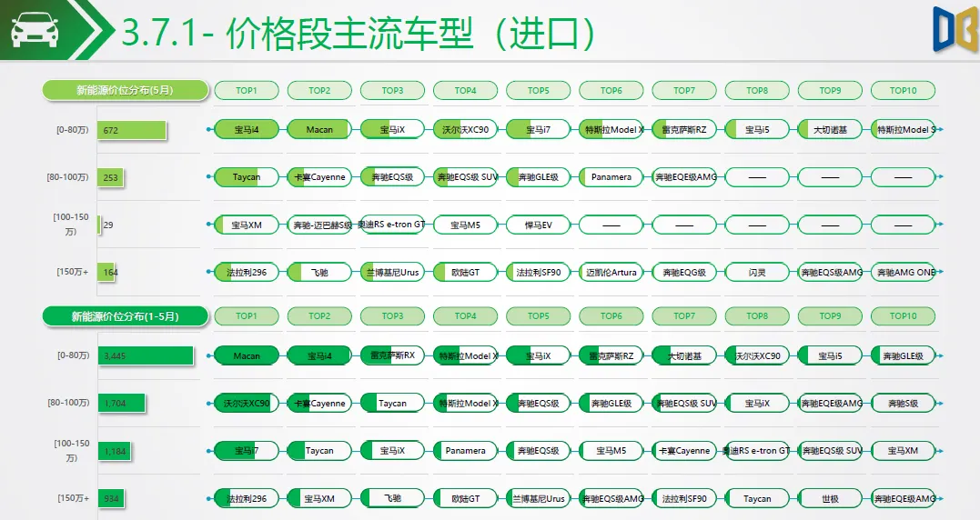Viewport: 980px width, 520px height.
Task: Click 宝马i7 in the 1-5月 [100-150万) row
Action: (247, 451)
